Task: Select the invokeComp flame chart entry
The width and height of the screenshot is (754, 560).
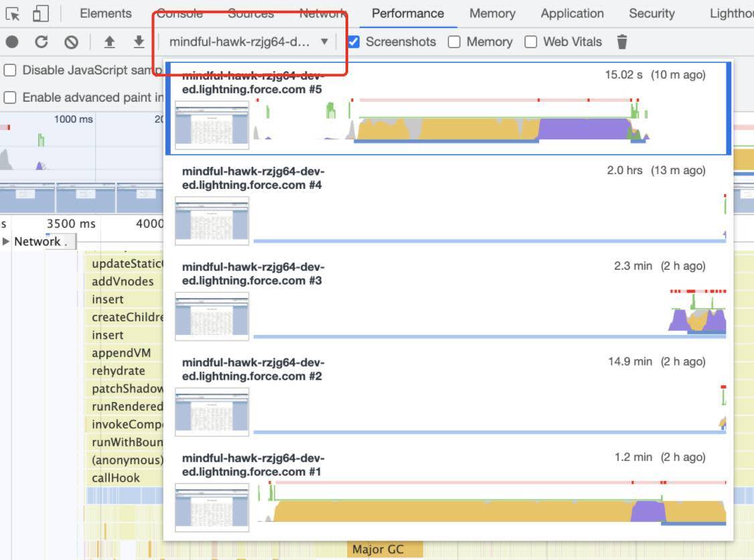Action: [x=125, y=424]
